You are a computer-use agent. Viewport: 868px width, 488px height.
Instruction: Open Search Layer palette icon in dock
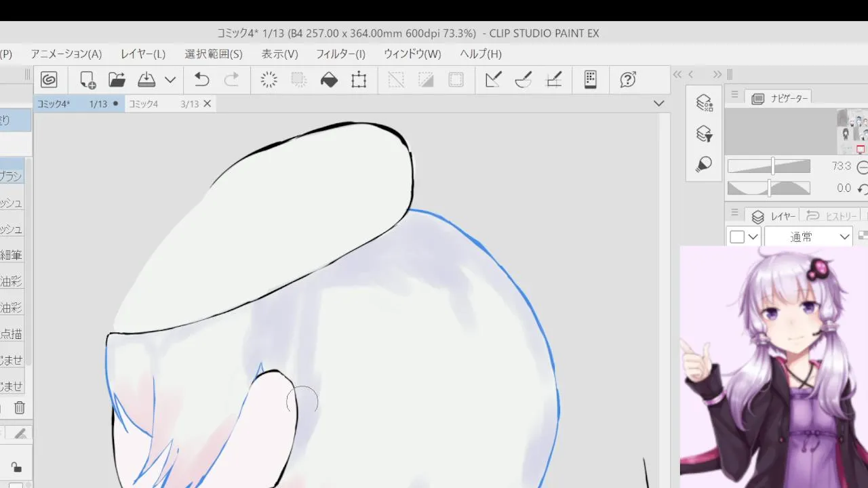[x=705, y=134]
